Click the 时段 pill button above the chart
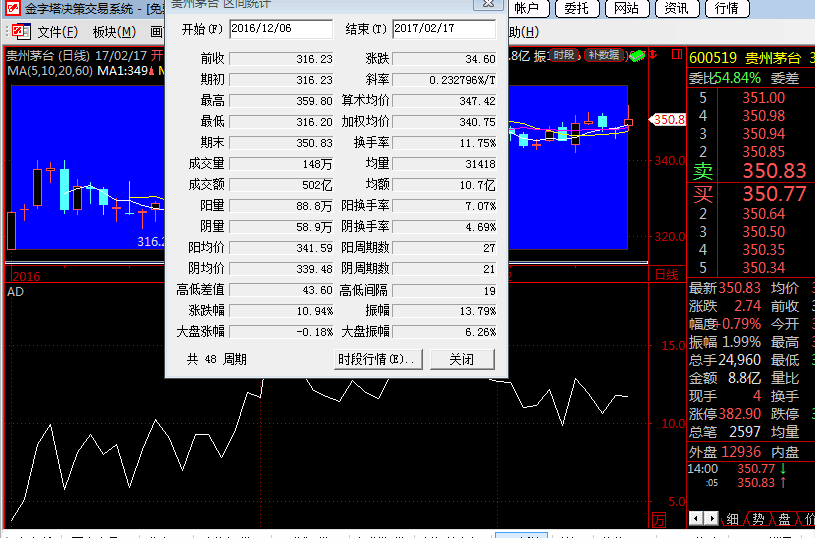Viewport: 815px width, 538px height. (x=564, y=55)
